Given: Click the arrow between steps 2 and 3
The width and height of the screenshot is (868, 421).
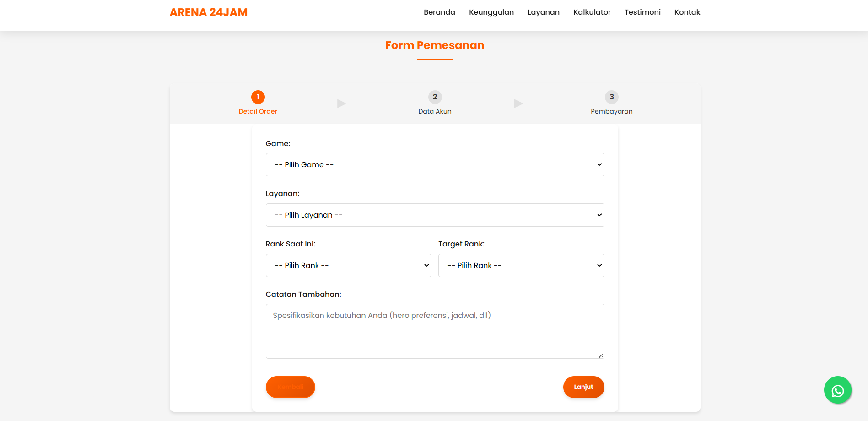Looking at the screenshot, I should (518, 104).
